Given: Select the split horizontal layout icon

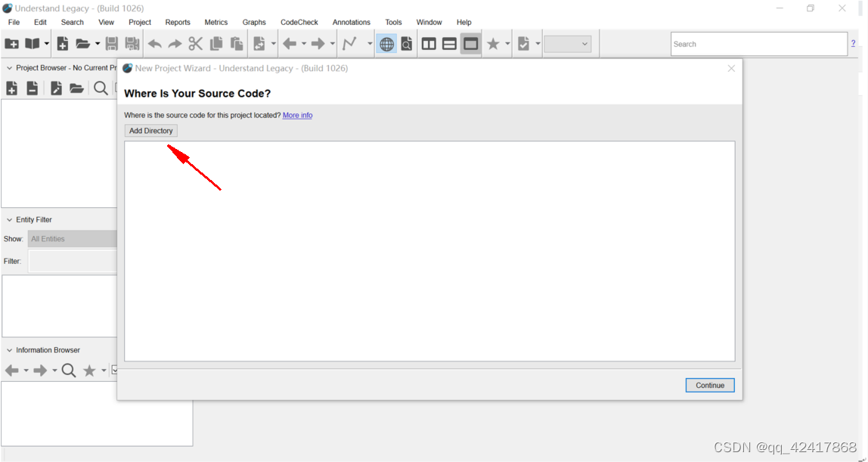Looking at the screenshot, I should (449, 44).
